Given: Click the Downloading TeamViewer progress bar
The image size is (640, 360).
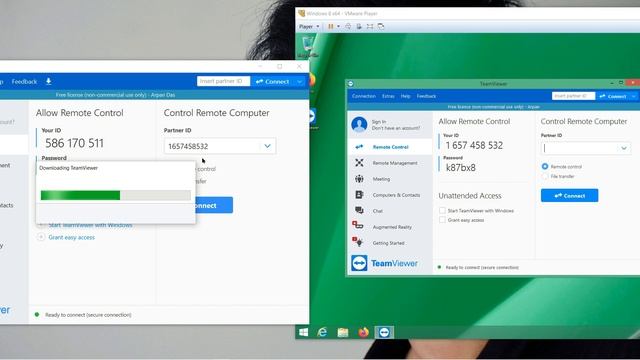Looking at the screenshot, I should click(116, 195).
